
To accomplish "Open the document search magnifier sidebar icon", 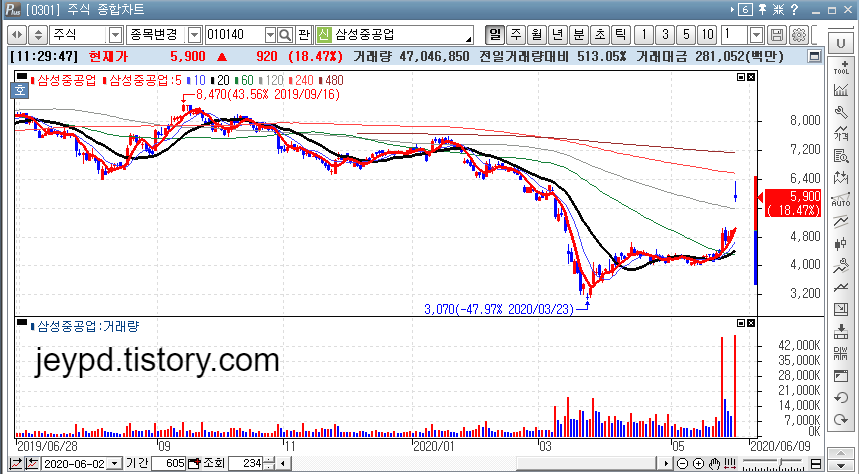I will click(x=841, y=156).
